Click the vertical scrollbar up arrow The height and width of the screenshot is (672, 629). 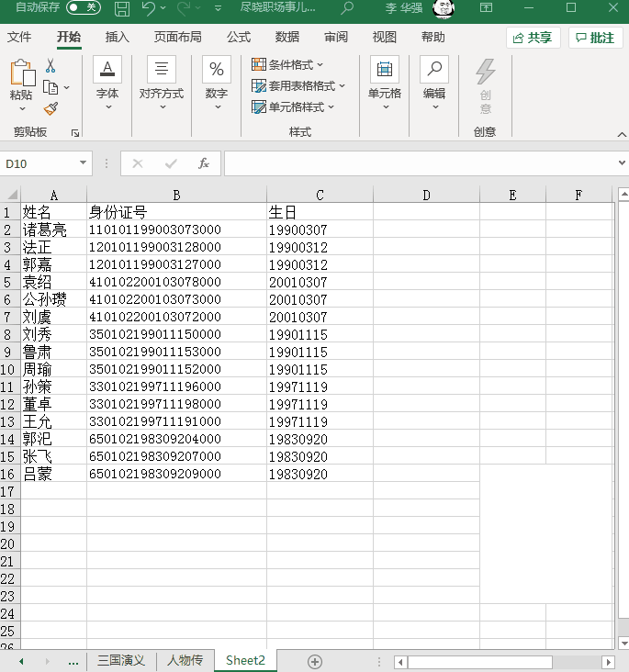(623, 195)
